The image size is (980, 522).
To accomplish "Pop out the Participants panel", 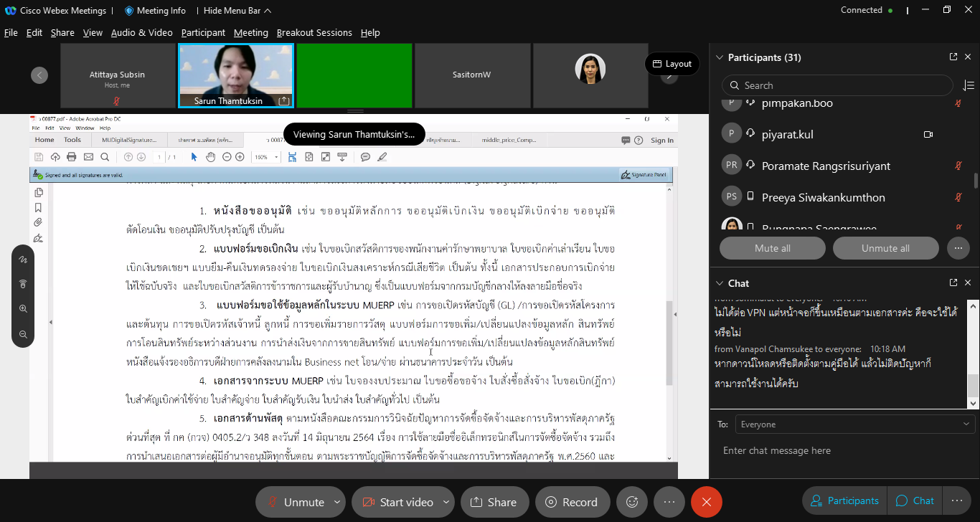I will click(953, 57).
